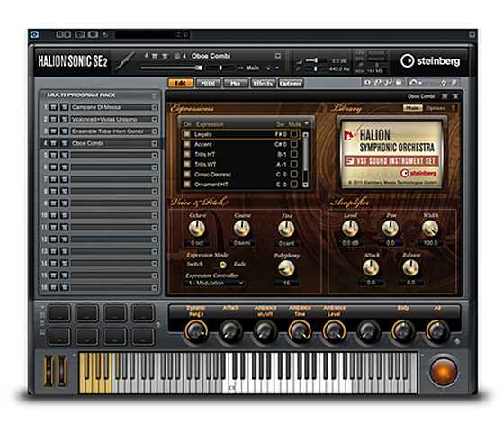Viewport: 504px width, 424px height.
Task: Mute slot 1 Campane Di Messa
Action: point(54,107)
